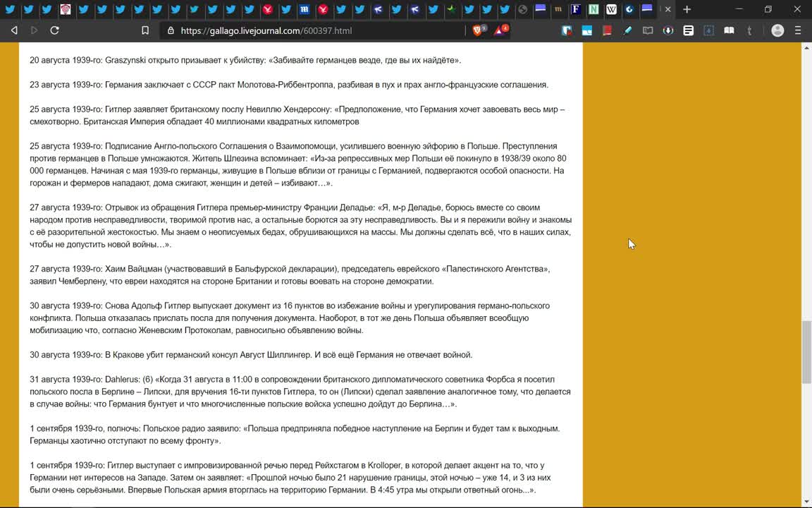Screen dimensions: 812x508
Task: Switch to the green star icon tab
Action: [452, 9]
